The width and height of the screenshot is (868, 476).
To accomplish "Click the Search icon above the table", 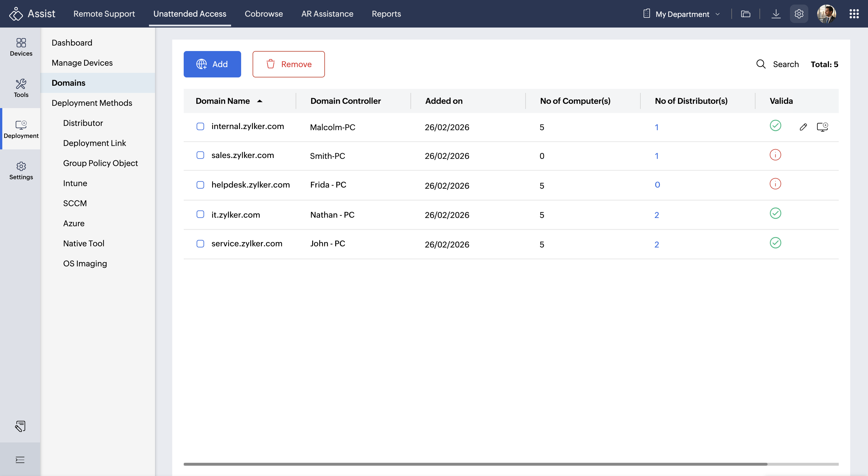I will point(761,64).
